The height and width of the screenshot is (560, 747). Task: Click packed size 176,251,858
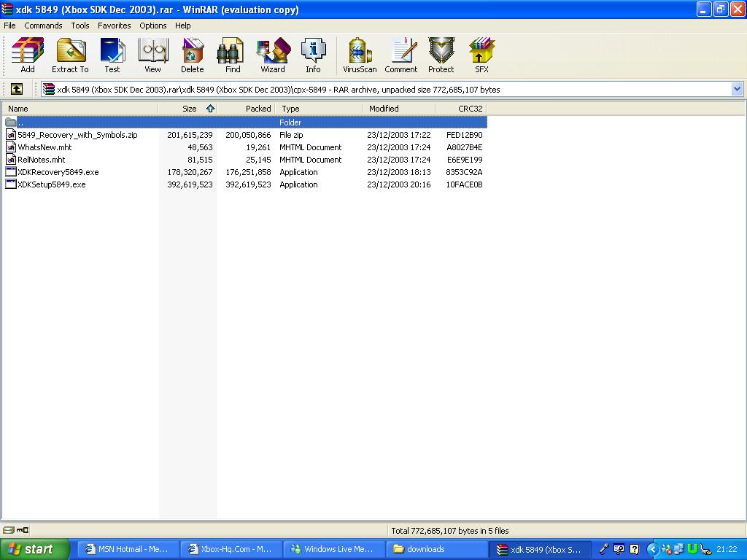248,172
